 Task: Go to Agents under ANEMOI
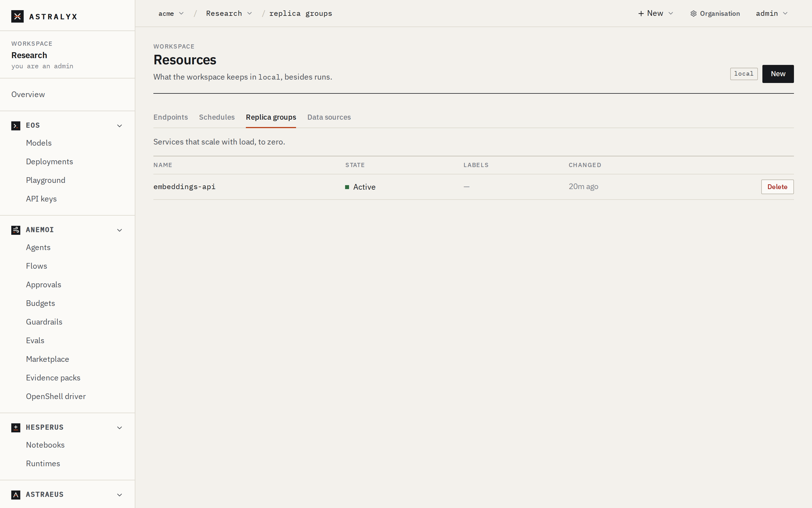point(38,248)
